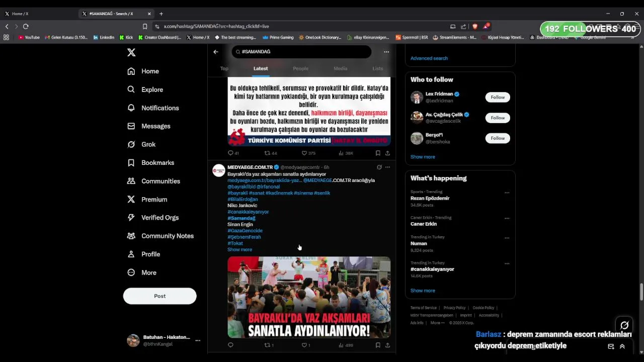Open the Grok floating button

pyautogui.click(x=624, y=325)
